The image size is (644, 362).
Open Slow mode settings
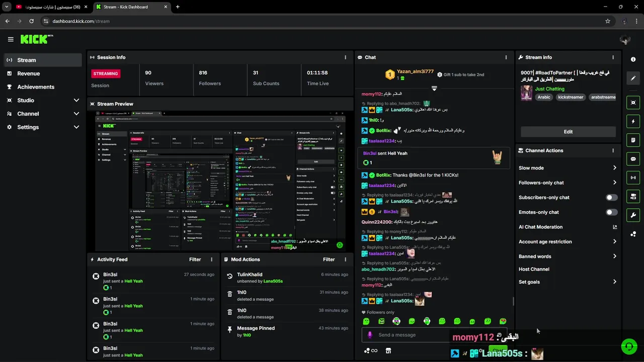[x=568, y=168]
